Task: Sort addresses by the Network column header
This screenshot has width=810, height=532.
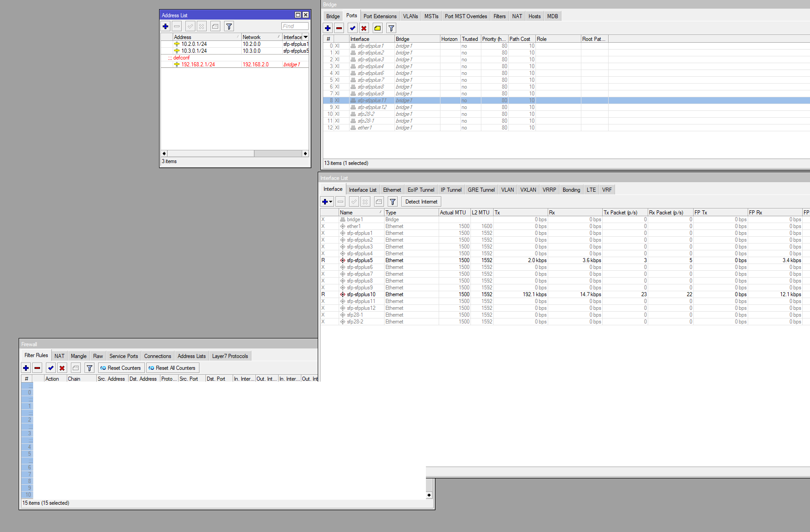Action: coord(261,37)
